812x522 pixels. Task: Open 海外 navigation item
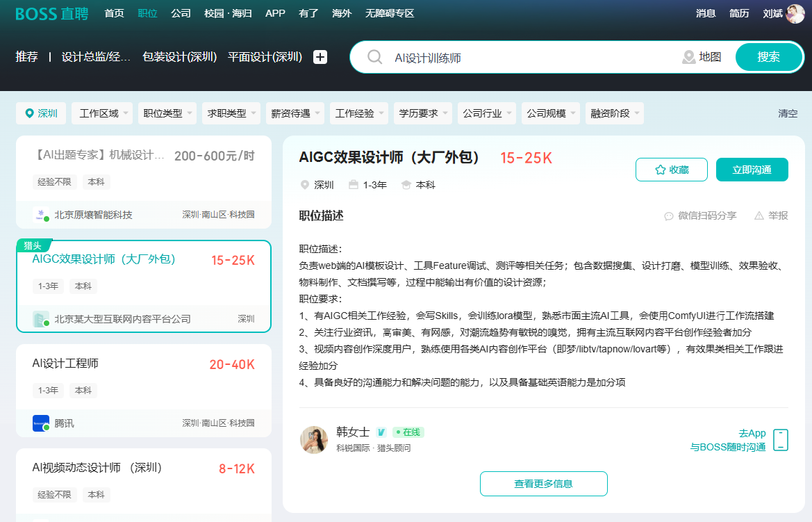pos(342,13)
